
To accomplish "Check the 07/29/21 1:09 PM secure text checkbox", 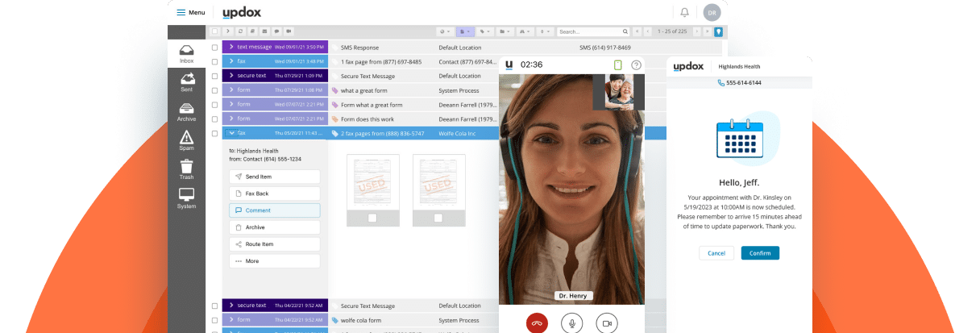I will 214,76.
